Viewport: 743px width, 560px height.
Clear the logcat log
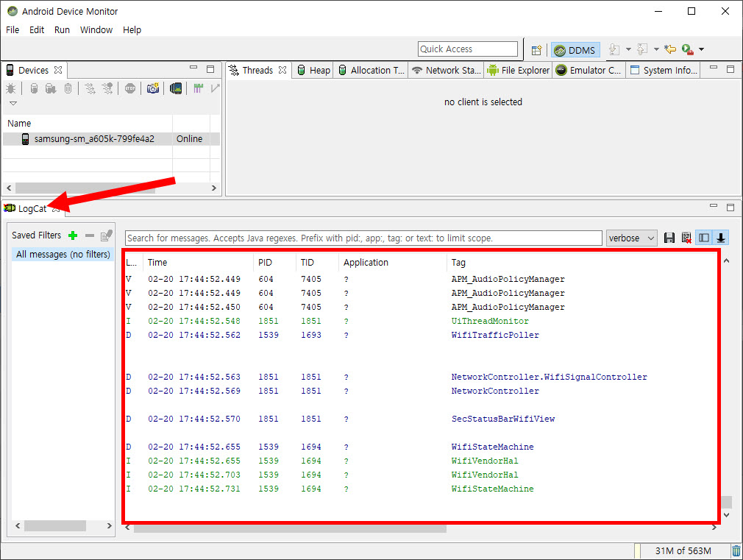point(686,238)
